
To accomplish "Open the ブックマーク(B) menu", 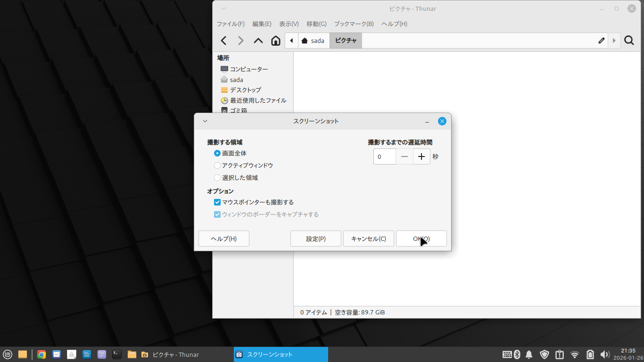I will click(x=354, y=24).
